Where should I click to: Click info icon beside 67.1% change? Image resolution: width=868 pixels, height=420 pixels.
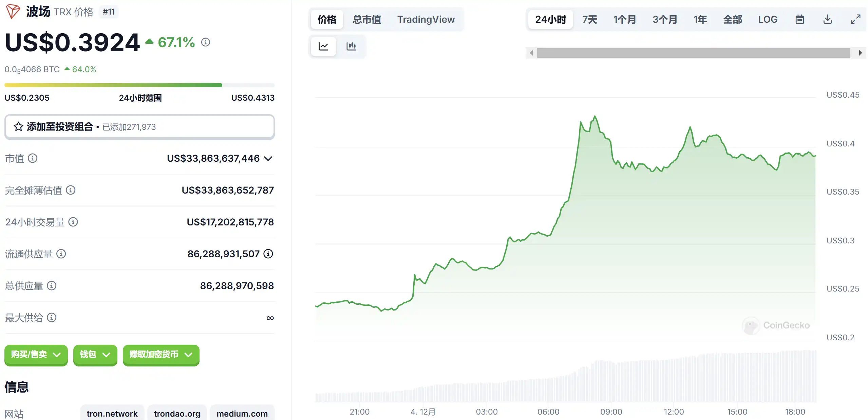[206, 42]
